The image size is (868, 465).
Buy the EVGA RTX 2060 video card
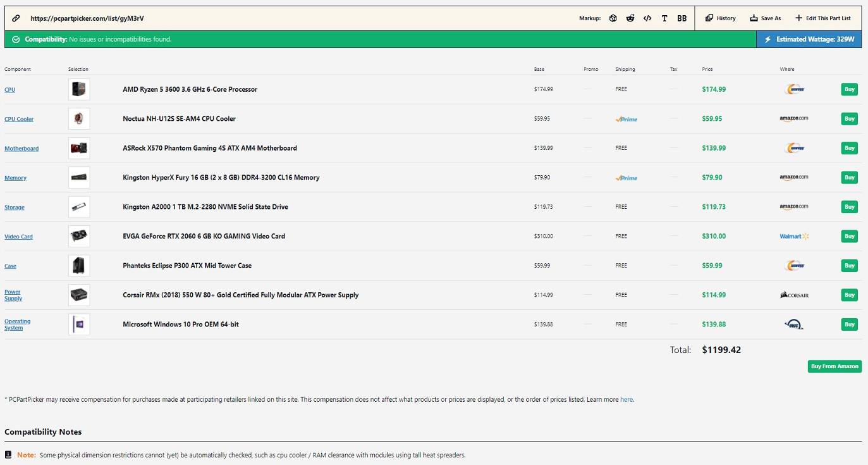click(850, 236)
